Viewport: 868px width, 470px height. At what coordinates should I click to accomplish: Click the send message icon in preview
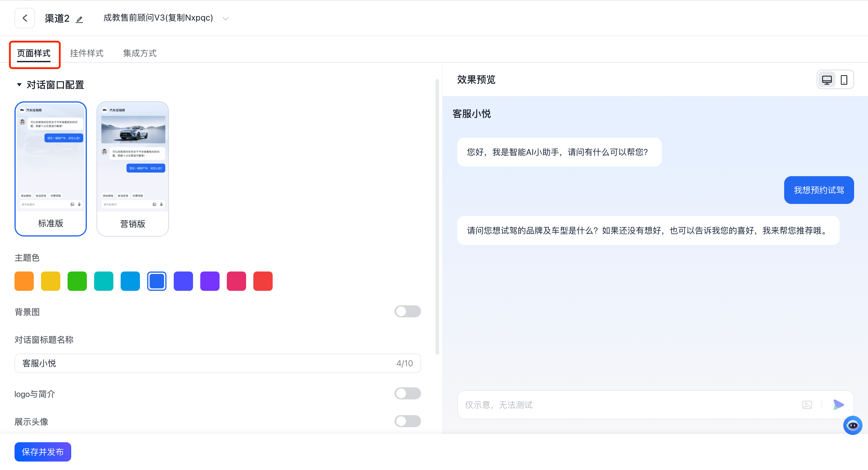(838, 405)
